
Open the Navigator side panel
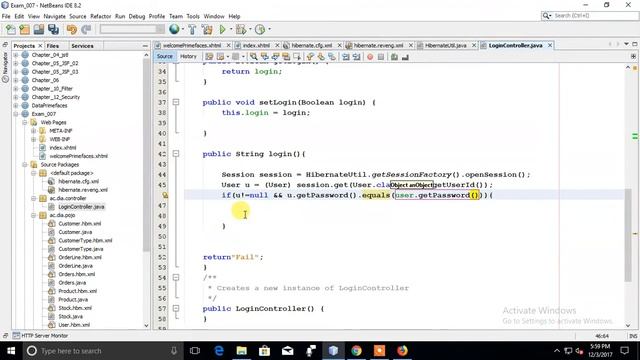[5, 67]
